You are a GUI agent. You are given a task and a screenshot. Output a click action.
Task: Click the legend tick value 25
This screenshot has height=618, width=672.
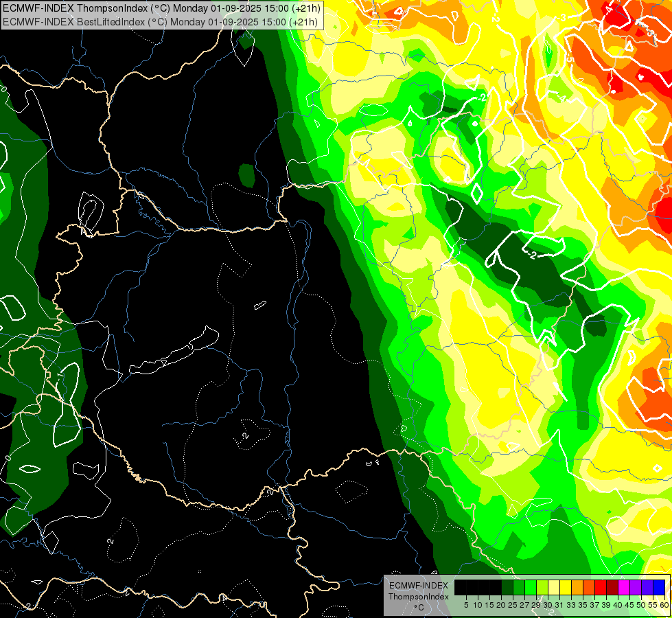(x=513, y=605)
